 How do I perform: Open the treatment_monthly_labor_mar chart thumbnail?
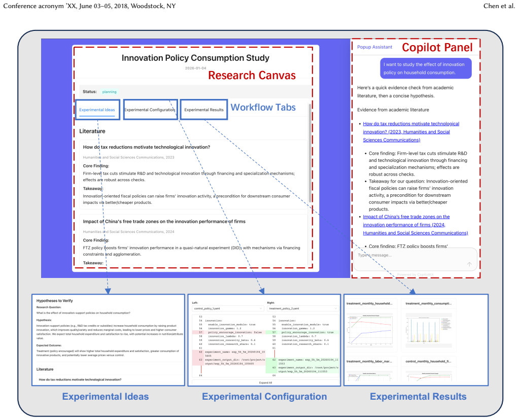click(370, 370)
